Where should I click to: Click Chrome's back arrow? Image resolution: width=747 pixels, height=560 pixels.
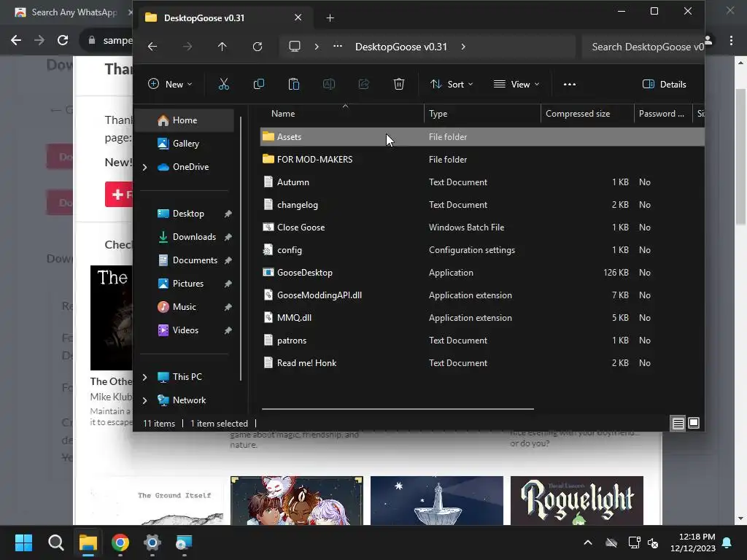click(x=16, y=40)
